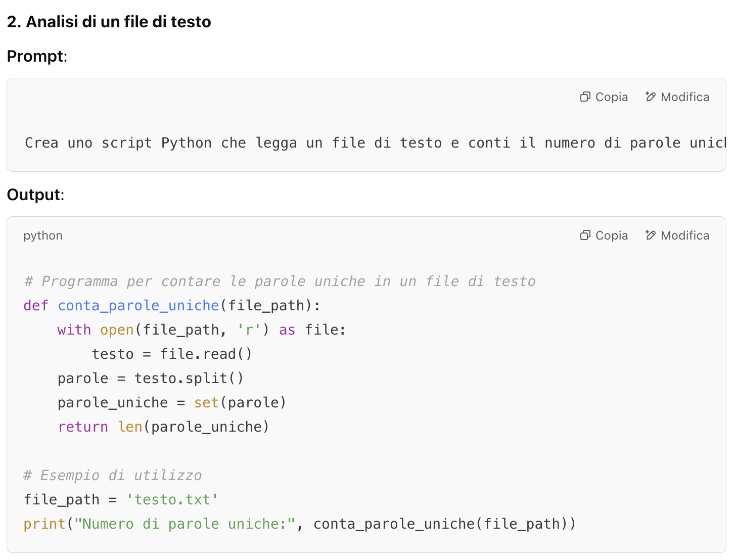Copy the python code via the Copia label
This screenshot has width=736, height=560.
[612, 236]
